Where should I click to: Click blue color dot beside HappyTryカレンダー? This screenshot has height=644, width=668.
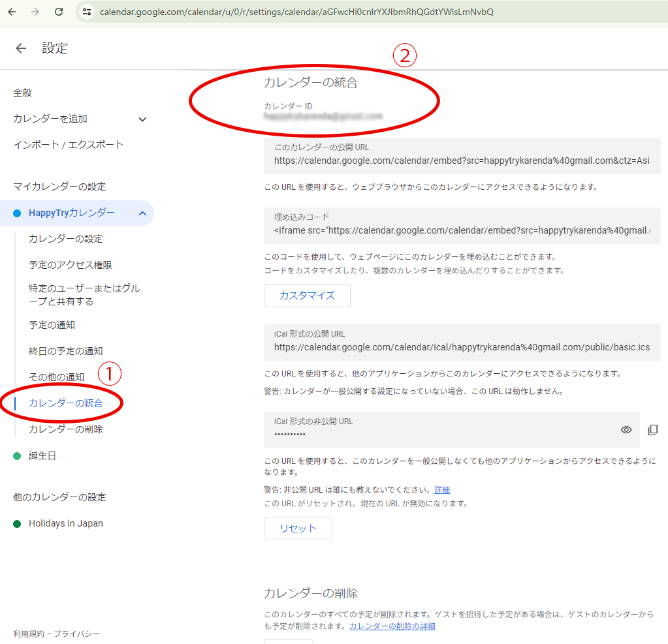17,213
